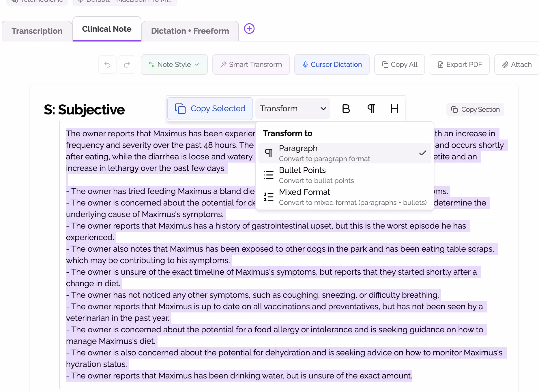Switch to the Transcription tab
Screen dimensions: 539x392
[37, 31]
